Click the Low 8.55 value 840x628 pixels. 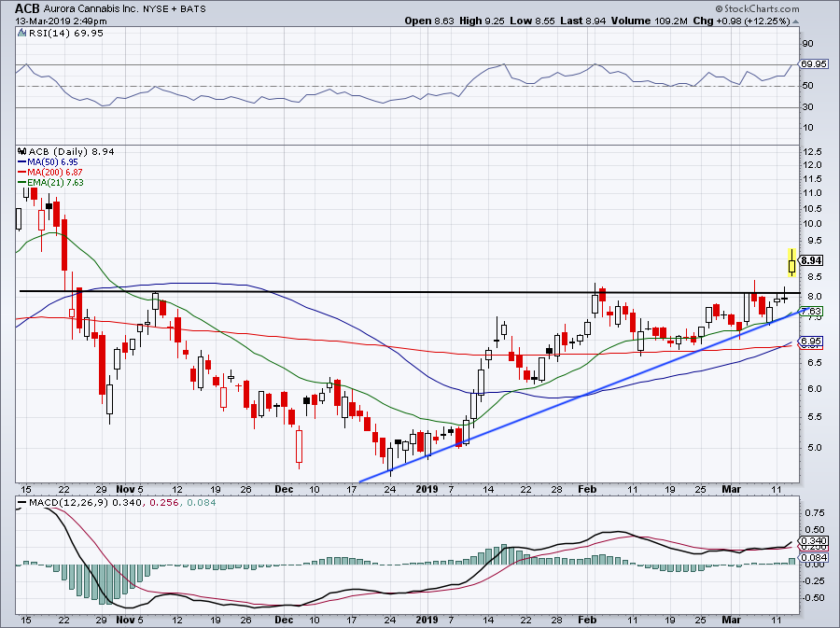tap(532, 21)
